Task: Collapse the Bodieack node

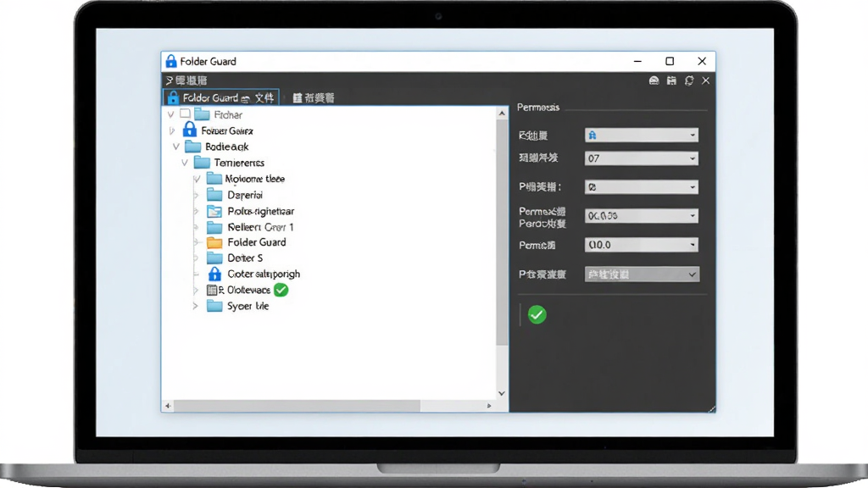Action: click(176, 147)
